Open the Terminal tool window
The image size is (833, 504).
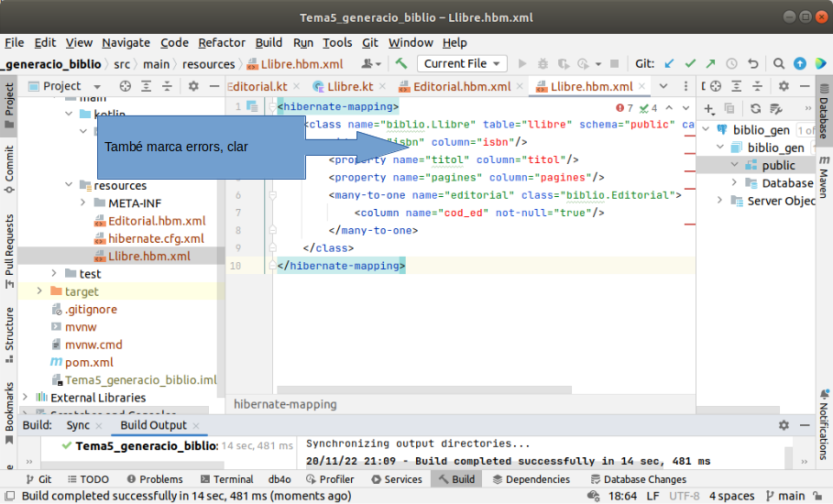pos(227,479)
